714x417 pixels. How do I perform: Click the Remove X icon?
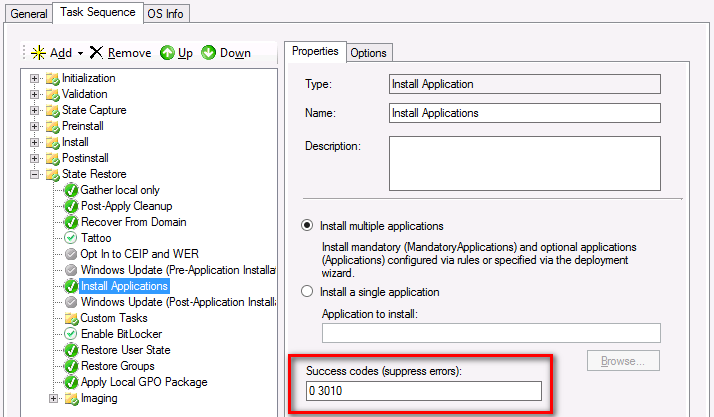tap(96, 52)
